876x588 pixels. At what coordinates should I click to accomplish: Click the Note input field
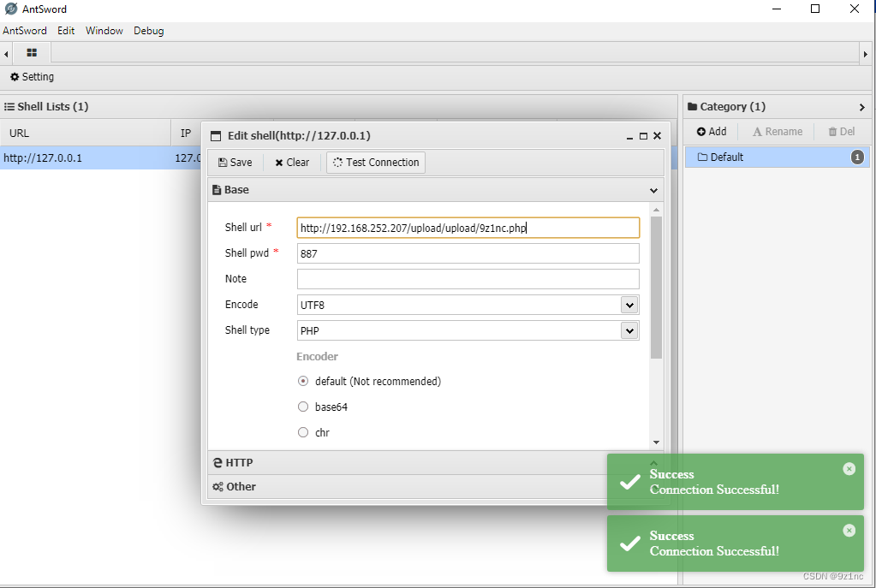point(468,279)
